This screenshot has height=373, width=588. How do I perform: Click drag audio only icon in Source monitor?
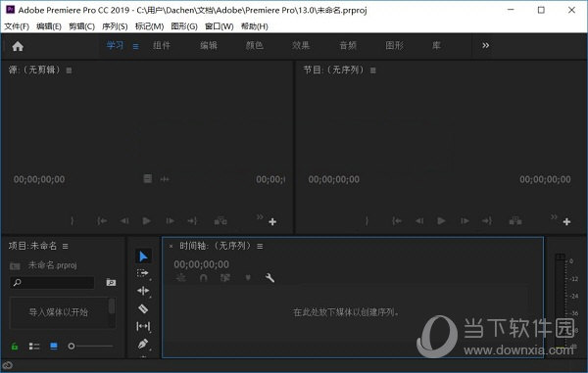click(x=165, y=179)
